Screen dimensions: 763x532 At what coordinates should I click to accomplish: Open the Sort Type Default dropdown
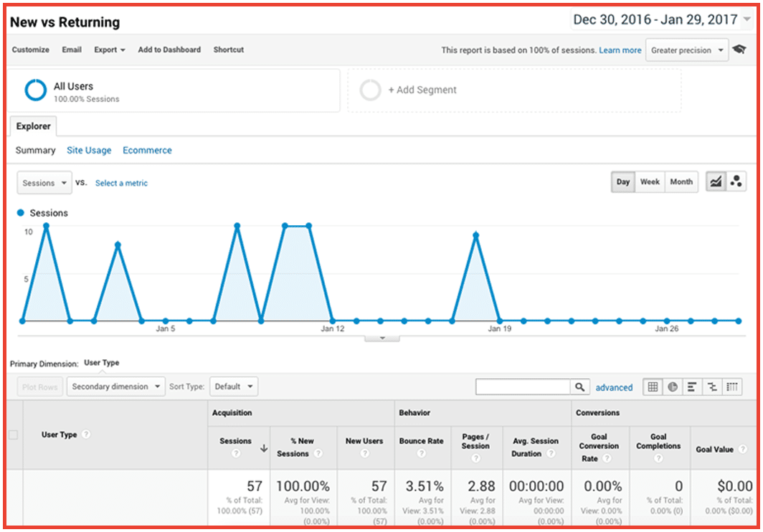(x=234, y=386)
